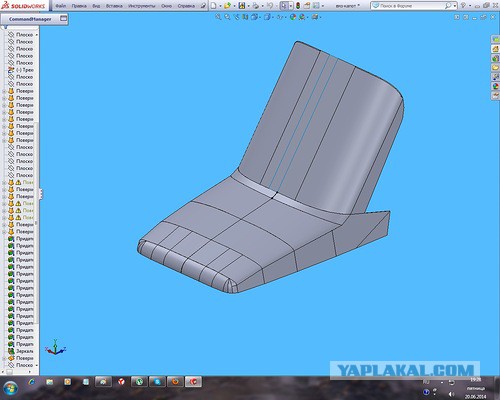This screenshot has height=400, width=500.
Task: Expand the search field options dropdown
Action: tap(454, 6)
